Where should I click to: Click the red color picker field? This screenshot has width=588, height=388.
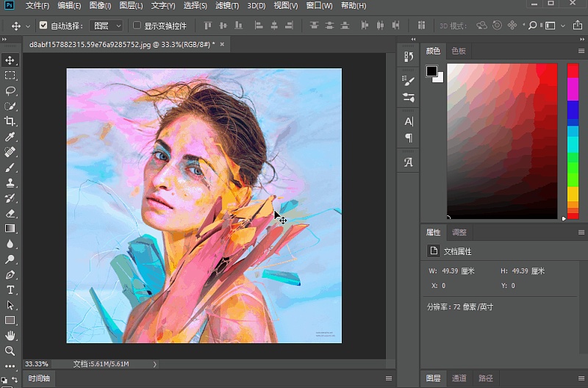pyautogui.click(x=502, y=141)
